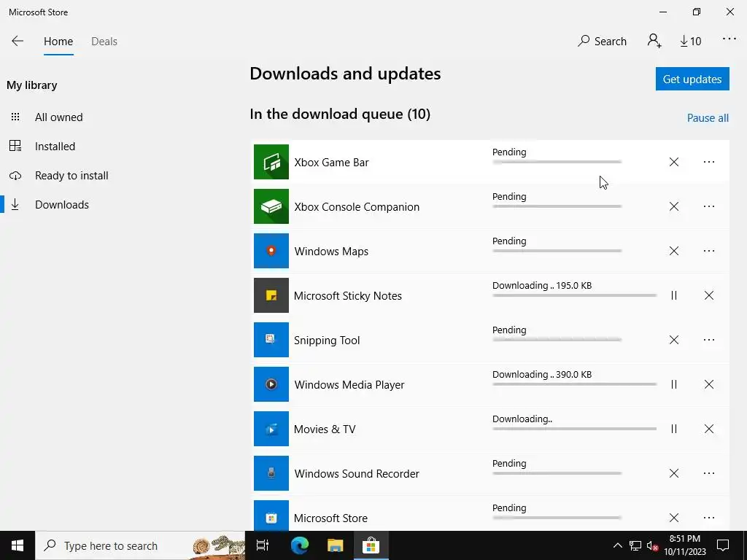This screenshot has width=747, height=560.
Task: Click the Windows Sound Recorder app icon
Action: coord(271,473)
